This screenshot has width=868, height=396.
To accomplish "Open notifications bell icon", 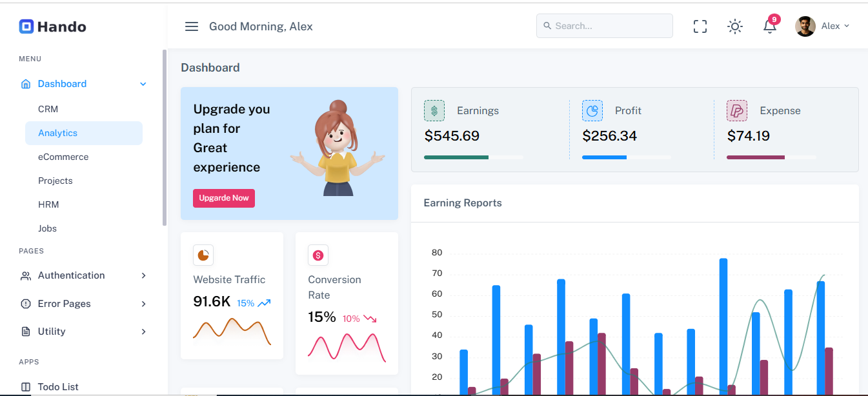I will [769, 26].
